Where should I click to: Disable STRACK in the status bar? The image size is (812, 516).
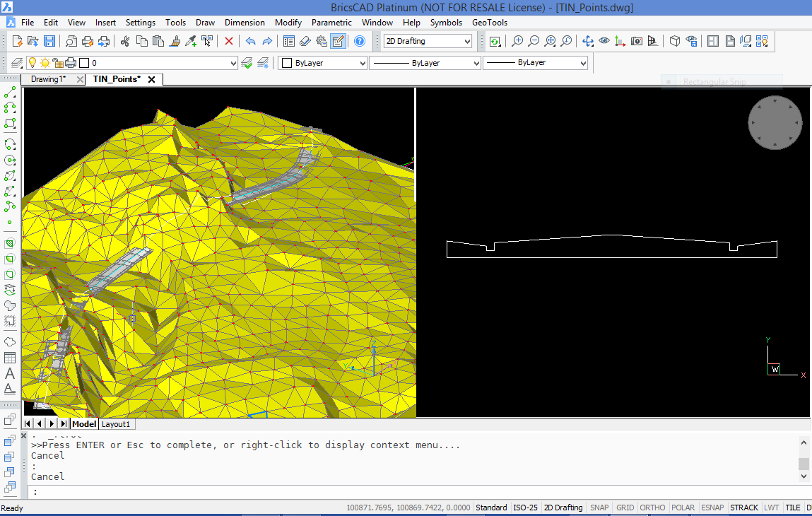[x=743, y=508]
